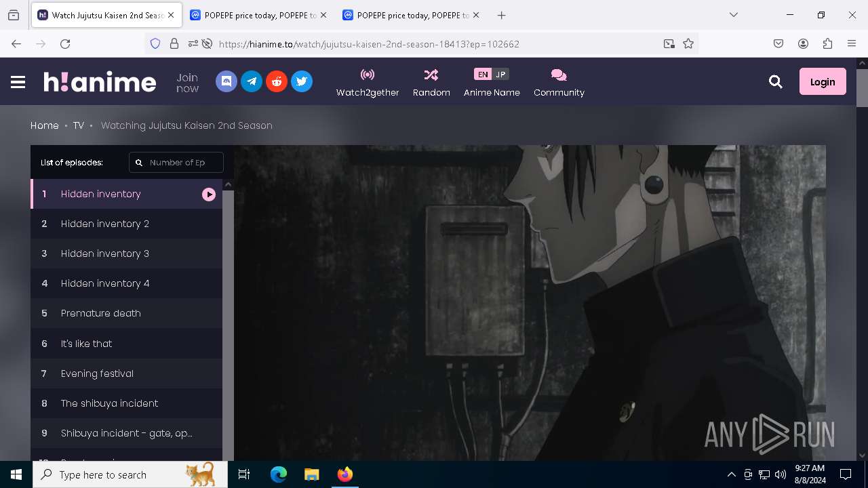Open Firefox View recent browsing icon
The height and width of the screenshot is (488, 868).
(14, 15)
